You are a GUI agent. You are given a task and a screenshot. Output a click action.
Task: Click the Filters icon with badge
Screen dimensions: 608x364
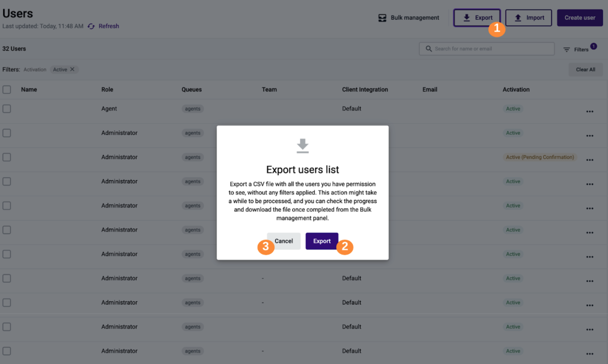(566, 50)
